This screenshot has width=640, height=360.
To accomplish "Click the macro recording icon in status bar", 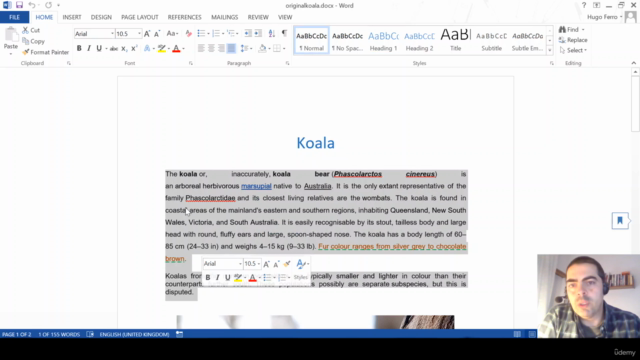I will pyautogui.click(x=179, y=334).
